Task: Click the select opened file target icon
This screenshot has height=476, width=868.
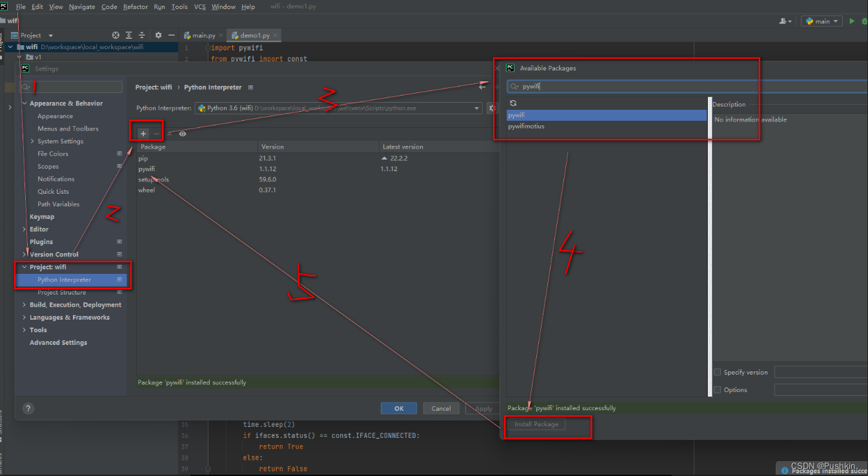Action: point(116,36)
